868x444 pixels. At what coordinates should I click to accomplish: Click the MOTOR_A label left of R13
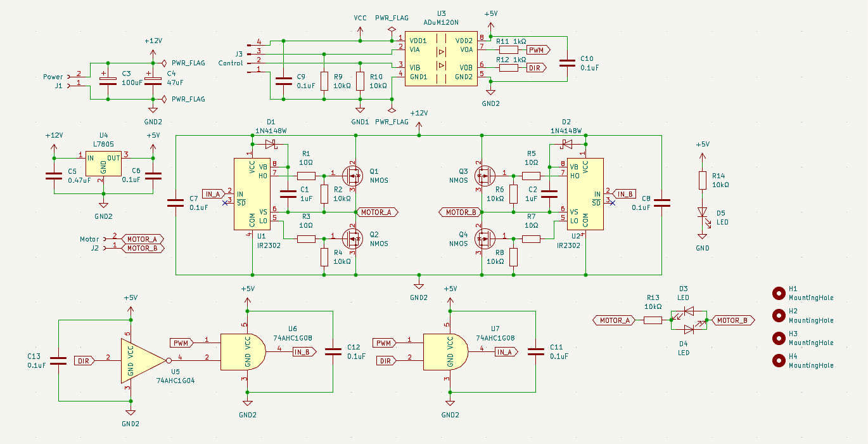pos(614,320)
